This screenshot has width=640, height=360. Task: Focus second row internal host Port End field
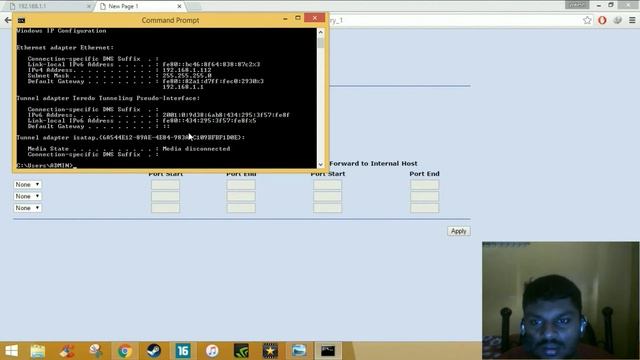424,196
